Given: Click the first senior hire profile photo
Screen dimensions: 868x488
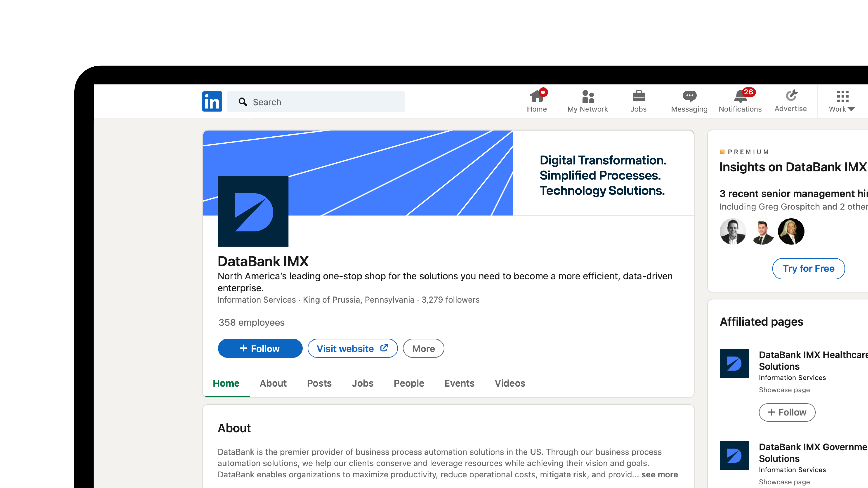Looking at the screenshot, I should tap(733, 231).
